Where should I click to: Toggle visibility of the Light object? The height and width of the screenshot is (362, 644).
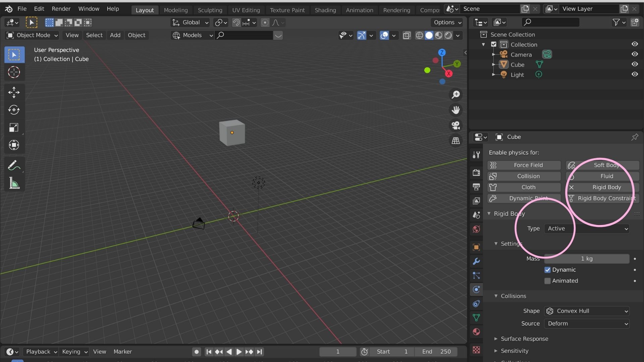tap(635, 74)
